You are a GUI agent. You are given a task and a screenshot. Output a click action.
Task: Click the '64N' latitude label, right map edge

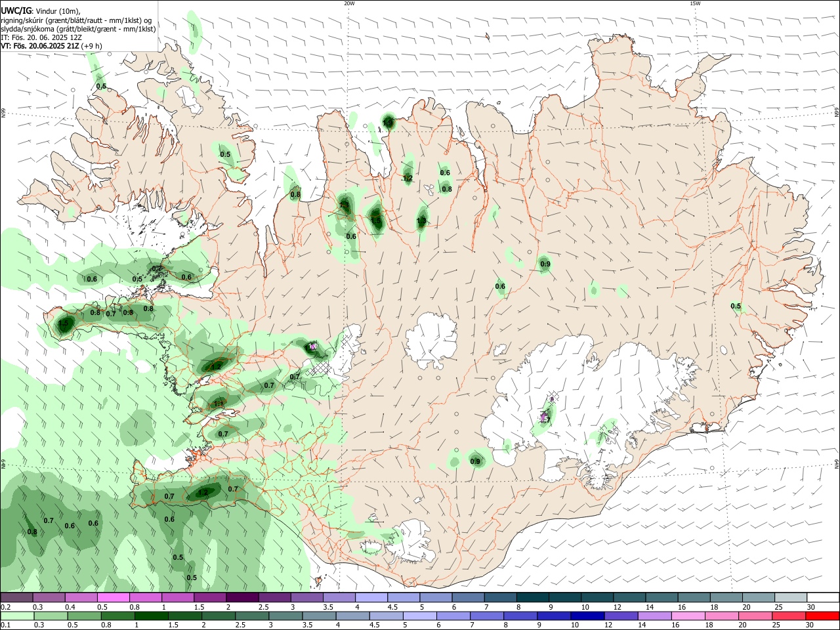[x=837, y=464]
